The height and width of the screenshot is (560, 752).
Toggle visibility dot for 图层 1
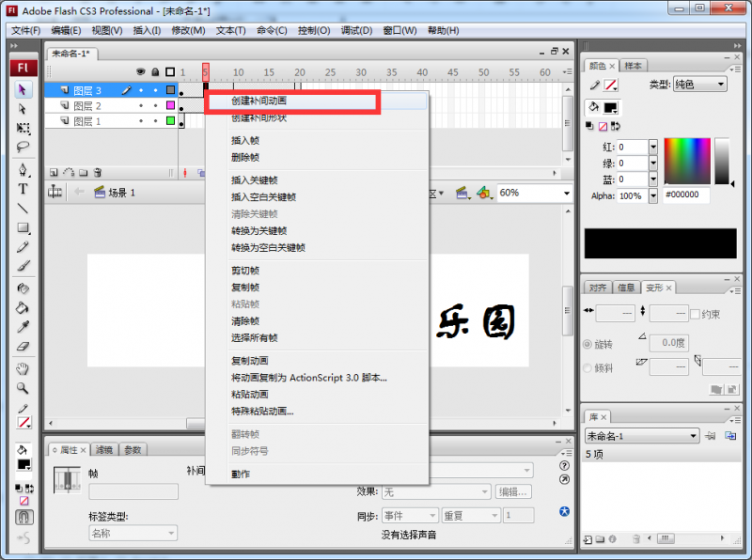click(x=141, y=121)
